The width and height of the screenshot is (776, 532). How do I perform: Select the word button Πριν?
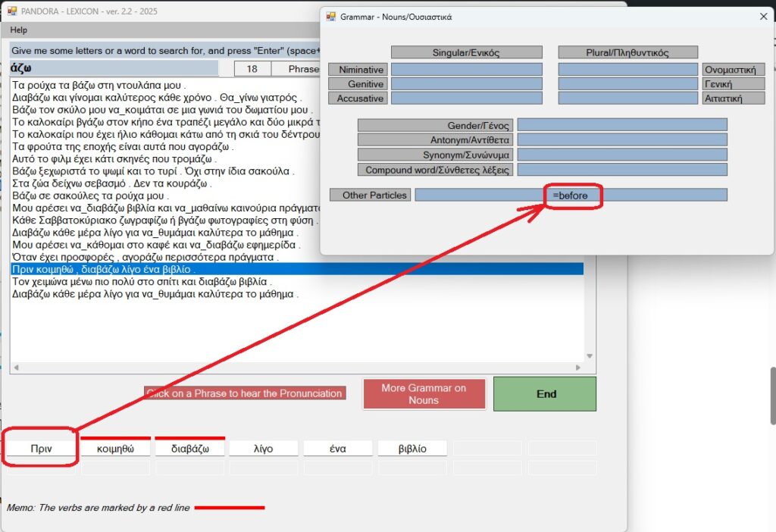41,449
